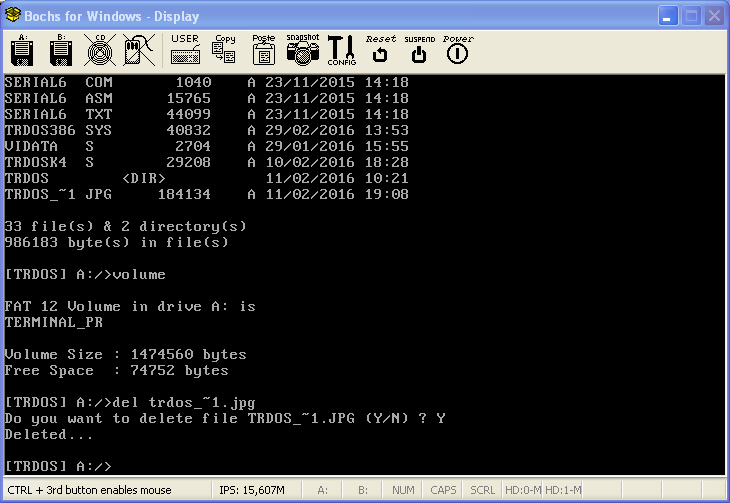
Task: Open the USER keyboard shortcut button
Action: pos(185,49)
